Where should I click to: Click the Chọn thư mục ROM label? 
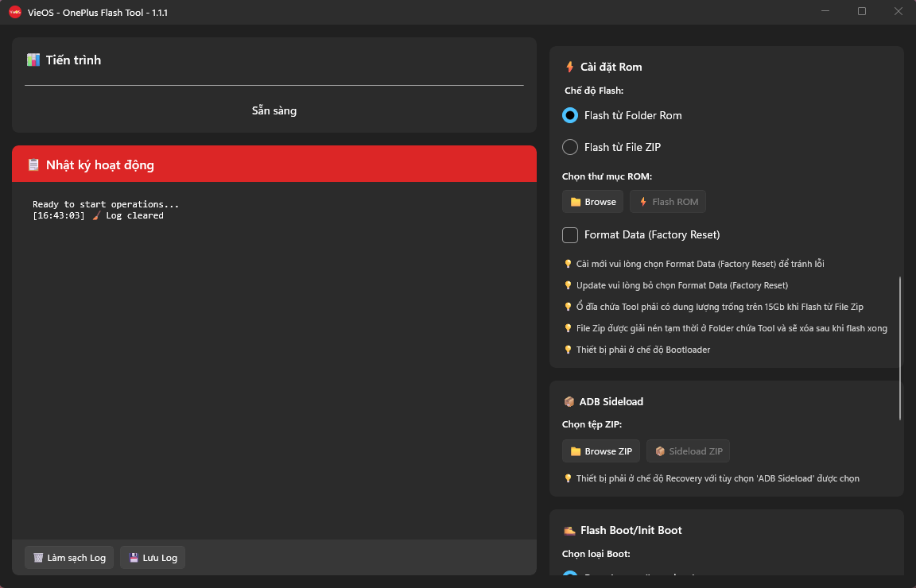point(607,176)
